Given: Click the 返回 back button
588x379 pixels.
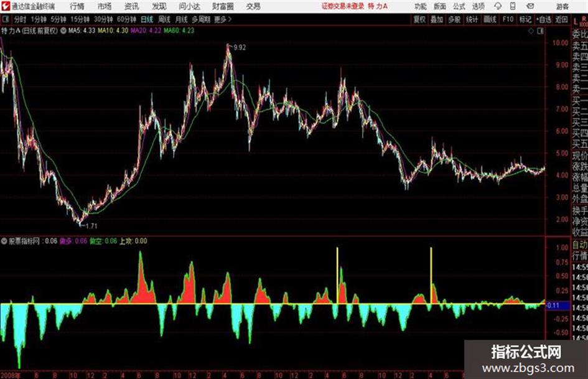Looking at the screenshot, I should click(561, 19).
